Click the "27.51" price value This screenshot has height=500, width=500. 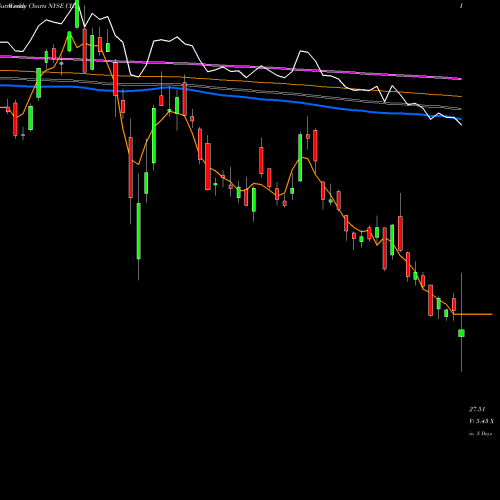pos(477,409)
